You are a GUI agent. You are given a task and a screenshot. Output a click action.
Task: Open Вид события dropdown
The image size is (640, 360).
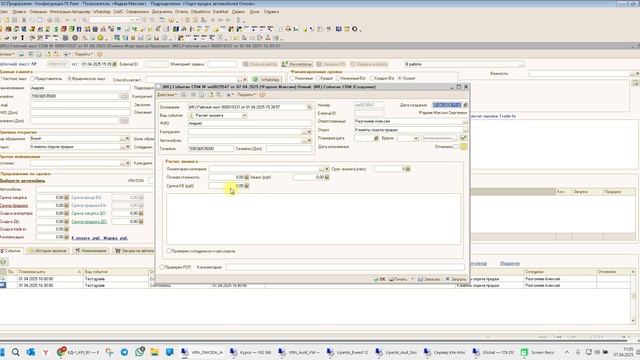pyautogui.click(x=244, y=116)
